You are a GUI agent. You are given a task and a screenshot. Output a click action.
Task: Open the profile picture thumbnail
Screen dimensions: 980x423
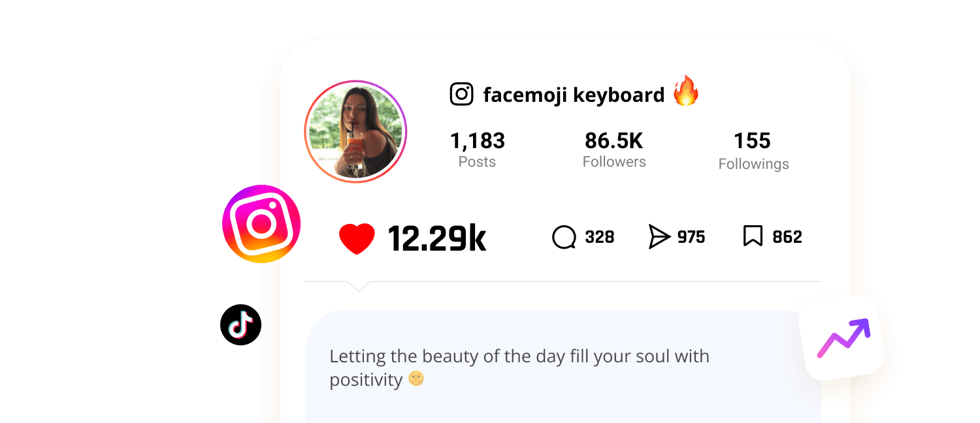pyautogui.click(x=355, y=131)
